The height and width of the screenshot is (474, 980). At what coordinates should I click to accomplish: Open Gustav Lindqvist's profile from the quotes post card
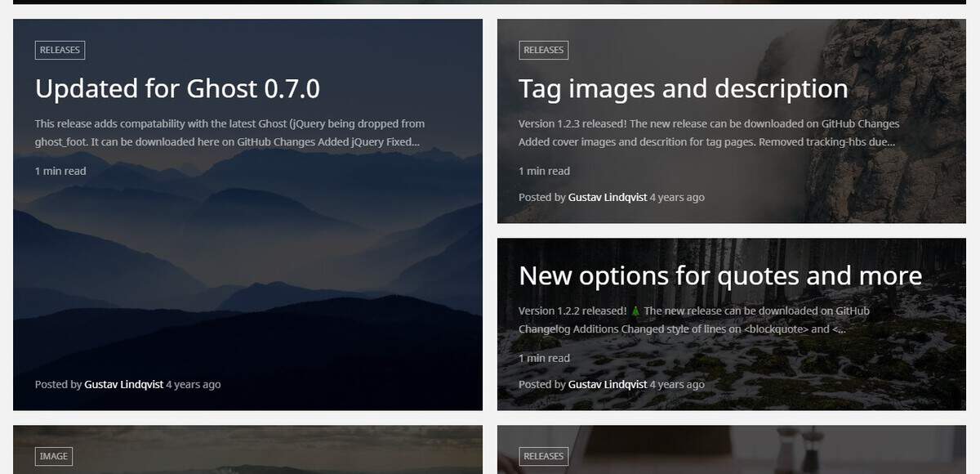pyautogui.click(x=608, y=384)
